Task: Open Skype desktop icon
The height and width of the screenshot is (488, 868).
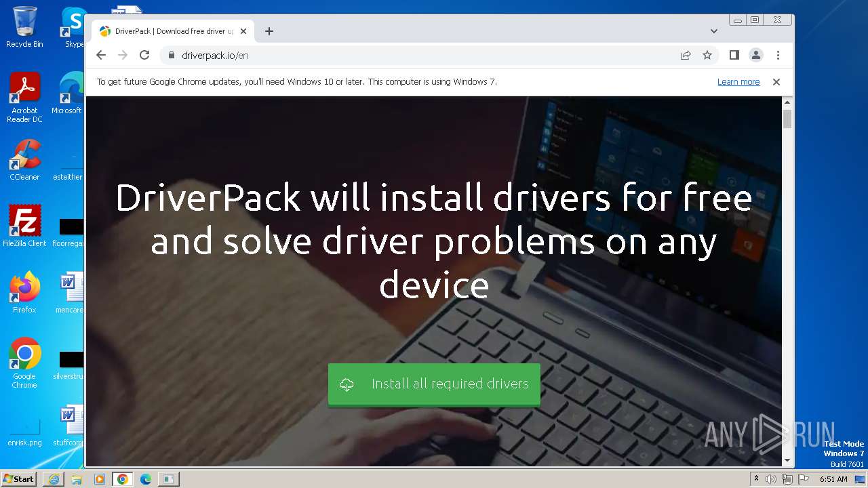Action: click(73, 27)
